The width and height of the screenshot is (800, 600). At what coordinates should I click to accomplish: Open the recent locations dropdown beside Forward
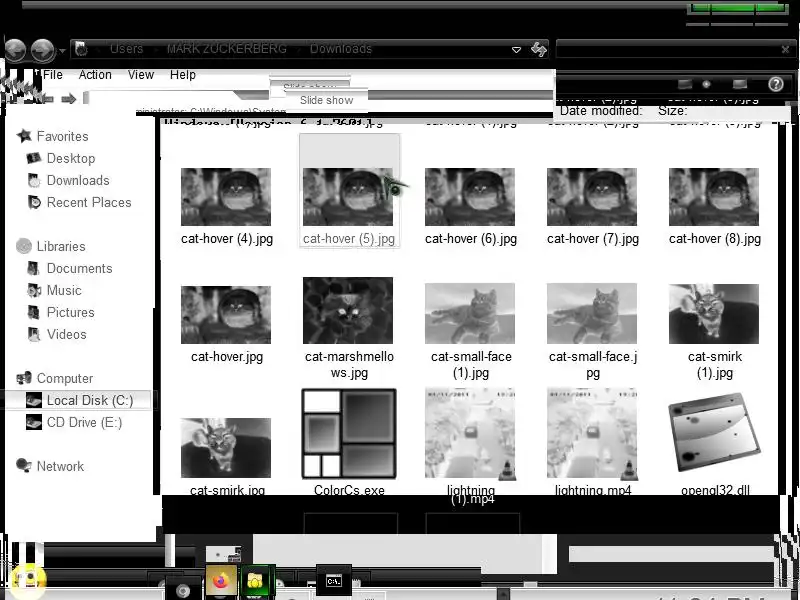pyautogui.click(x=62, y=51)
